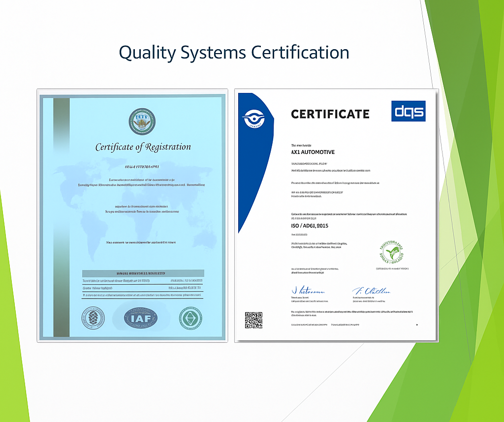Click the gray header bar of certificate table

143,273
